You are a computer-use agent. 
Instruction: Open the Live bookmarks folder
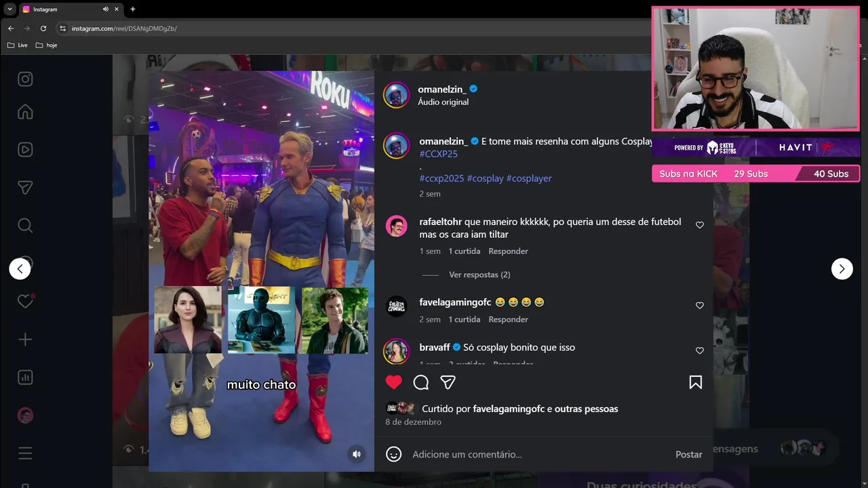tap(18, 45)
